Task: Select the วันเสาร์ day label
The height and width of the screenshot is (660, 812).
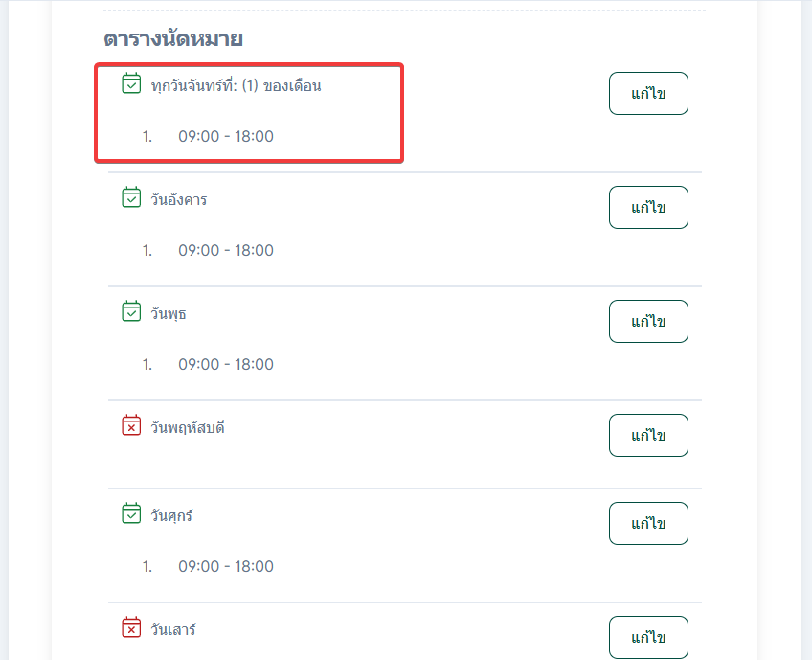Action: point(173,629)
